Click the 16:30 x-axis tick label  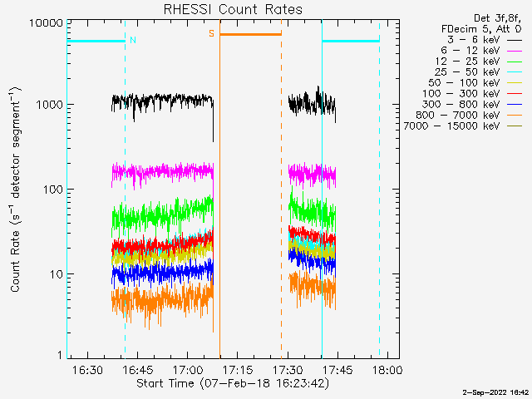point(87,370)
